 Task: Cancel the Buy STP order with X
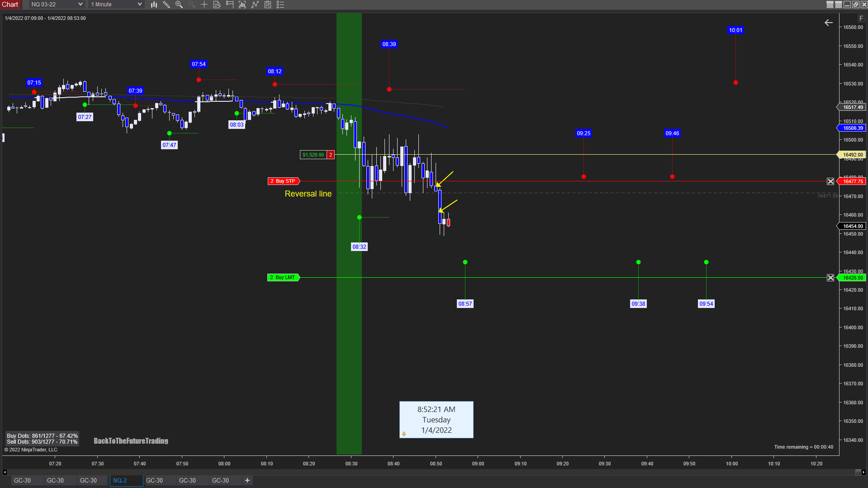pyautogui.click(x=830, y=181)
